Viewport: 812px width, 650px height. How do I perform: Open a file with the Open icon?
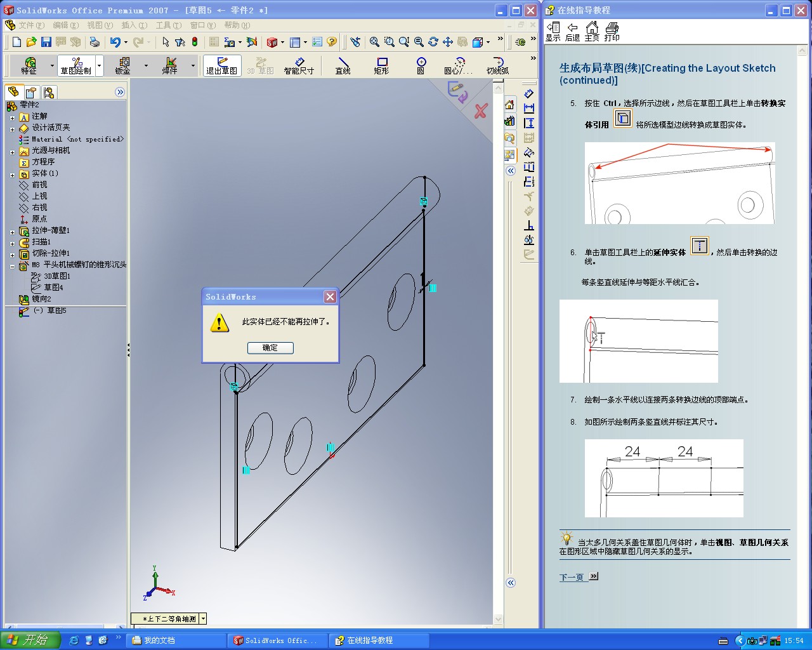tap(31, 42)
